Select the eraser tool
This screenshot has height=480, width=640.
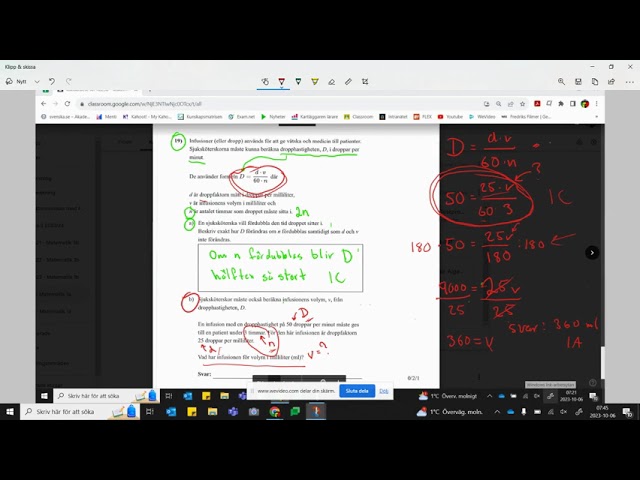pos(331,82)
